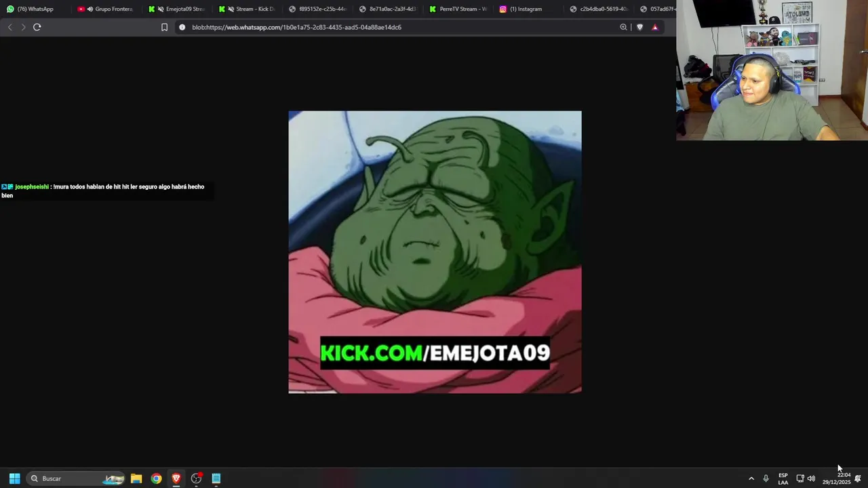Screen dimensions: 868x488
Task: Open the Stream - Kick Dashboard tab
Action: (247, 9)
